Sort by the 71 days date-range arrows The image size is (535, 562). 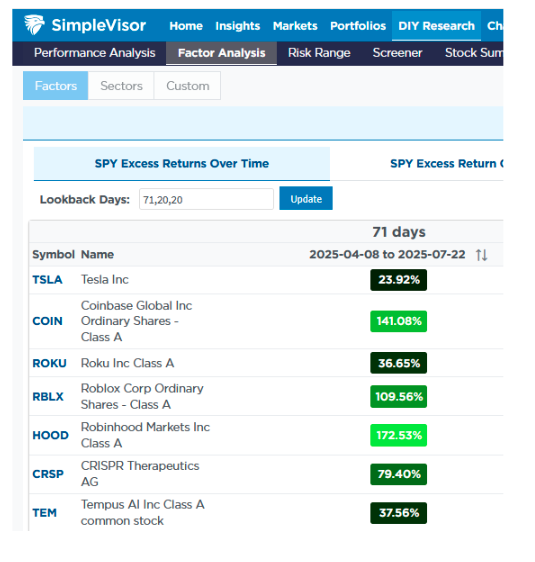[481, 255]
